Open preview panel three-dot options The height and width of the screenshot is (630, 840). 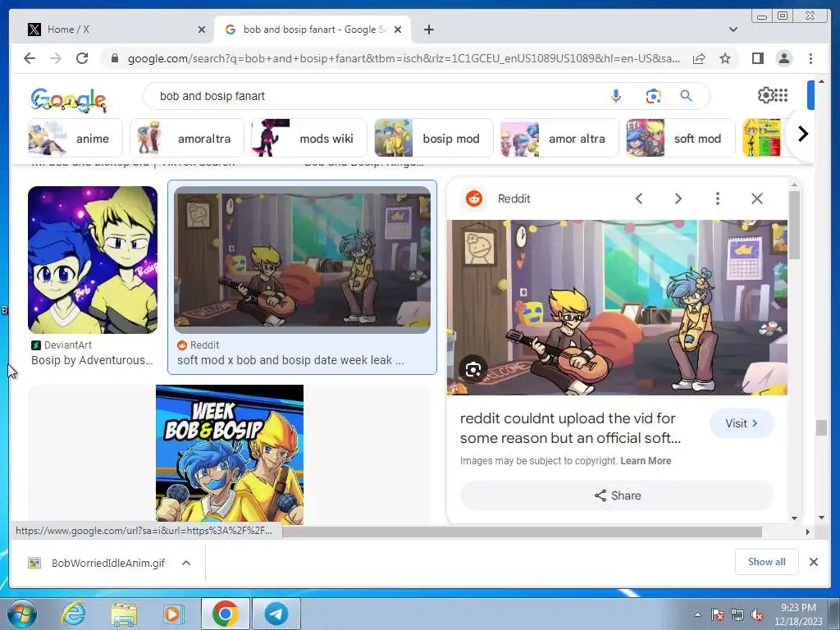pyautogui.click(x=717, y=199)
